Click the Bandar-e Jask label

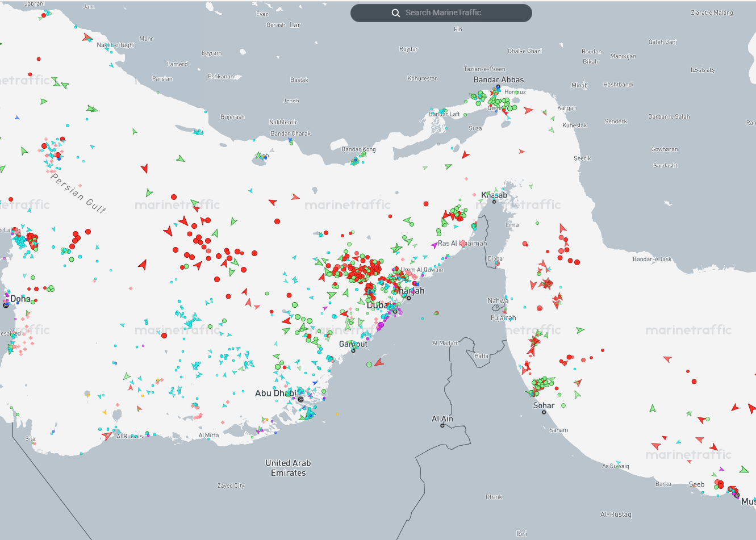click(x=652, y=259)
